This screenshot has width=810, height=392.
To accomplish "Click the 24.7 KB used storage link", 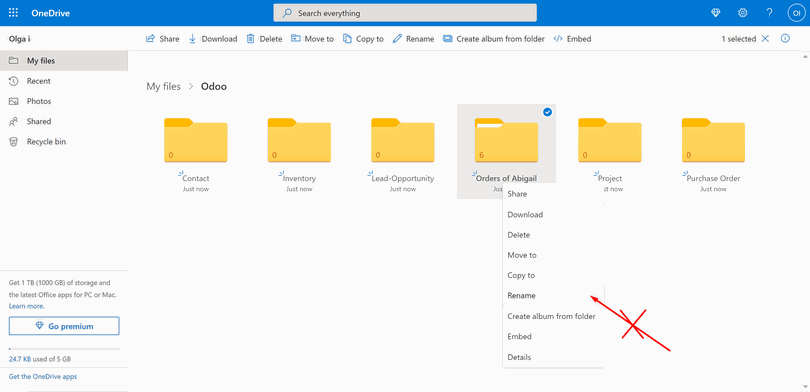I will pyautogui.click(x=40, y=358).
